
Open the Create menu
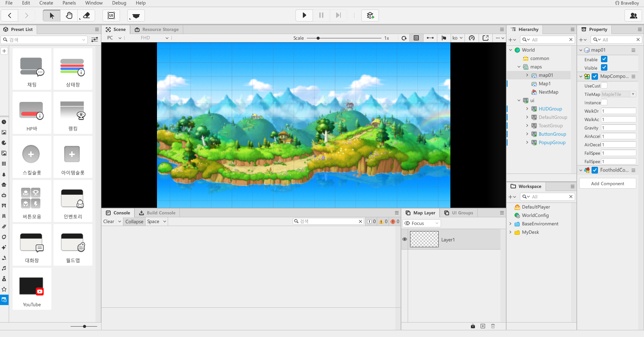46,3
